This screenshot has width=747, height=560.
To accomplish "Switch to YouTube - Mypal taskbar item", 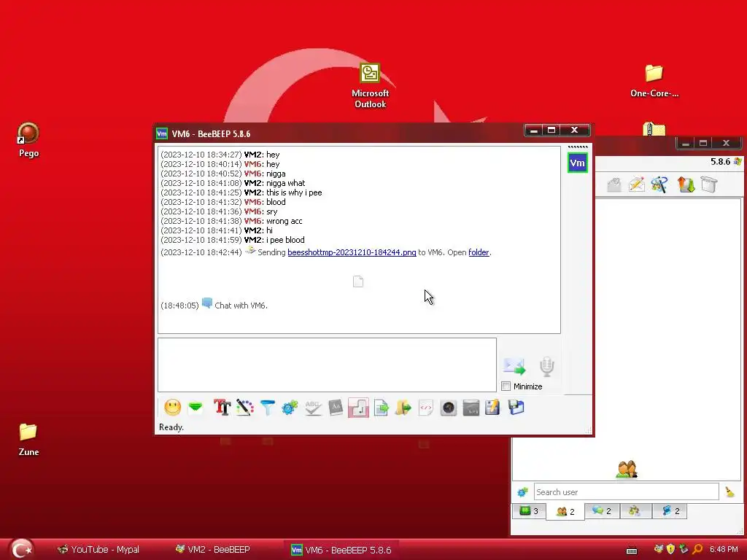I will point(98,550).
